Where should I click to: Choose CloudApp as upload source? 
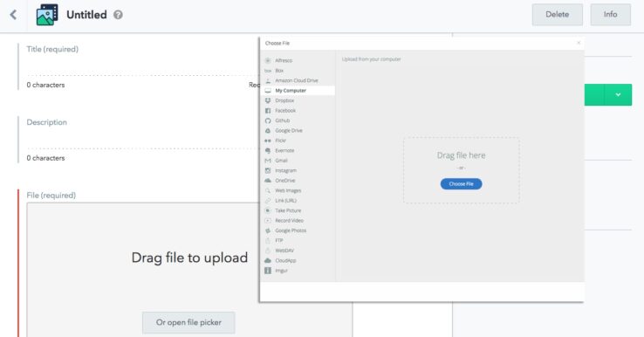pyautogui.click(x=298, y=260)
